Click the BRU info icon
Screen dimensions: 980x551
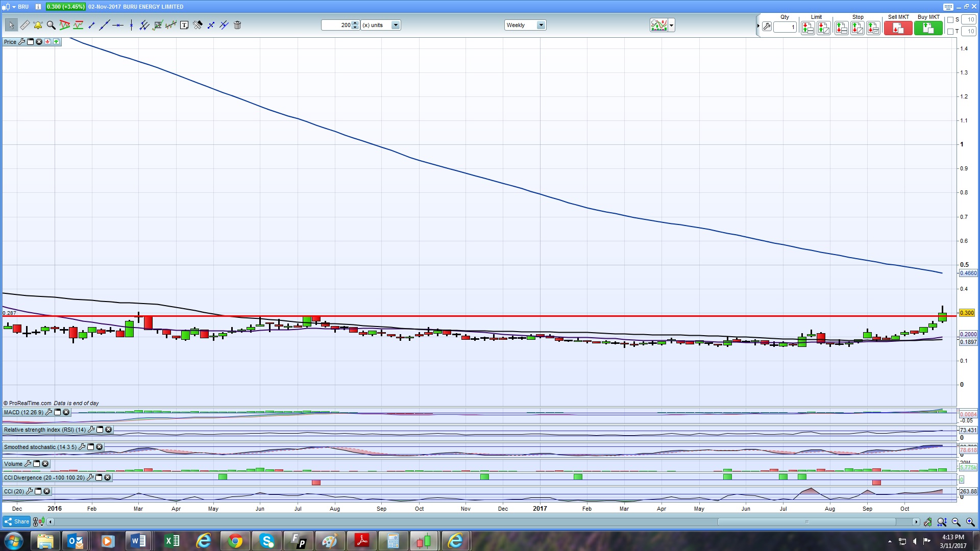click(38, 7)
